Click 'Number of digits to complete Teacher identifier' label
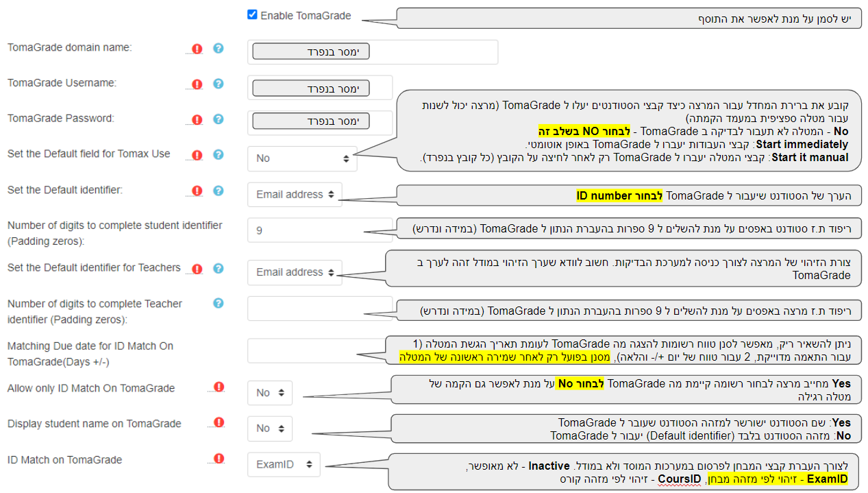868x493 pixels. pyautogui.click(x=95, y=311)
